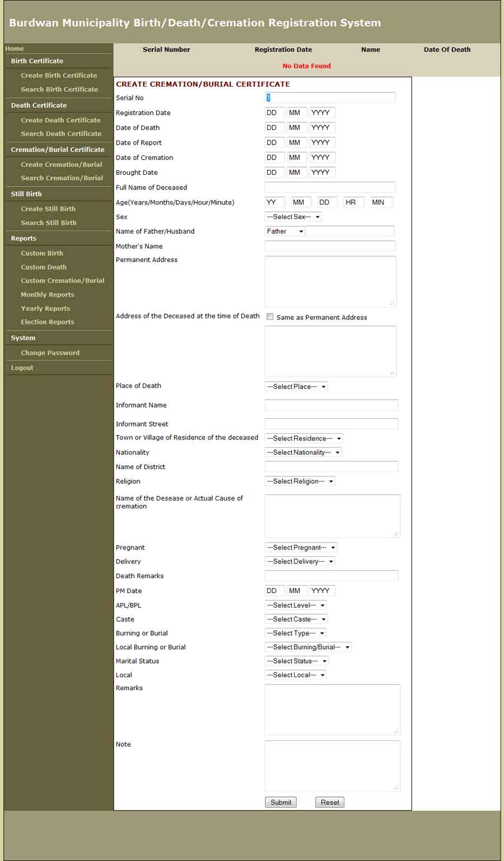Open Election Reports
This screenshot has width=504, height=861.
tap(48, 322)
